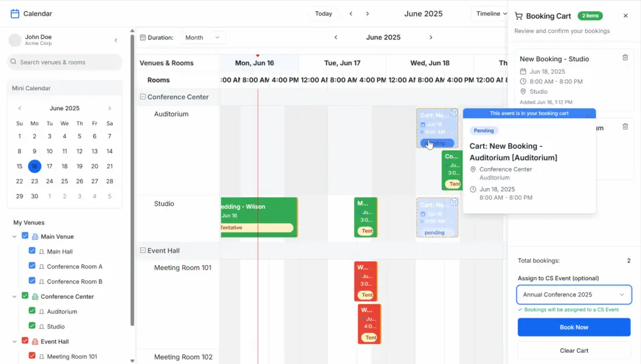The width and height of the screenshot is (641, 364).
Task: Click the Calendar logo icon in header
Action: (x=15, y=13)
